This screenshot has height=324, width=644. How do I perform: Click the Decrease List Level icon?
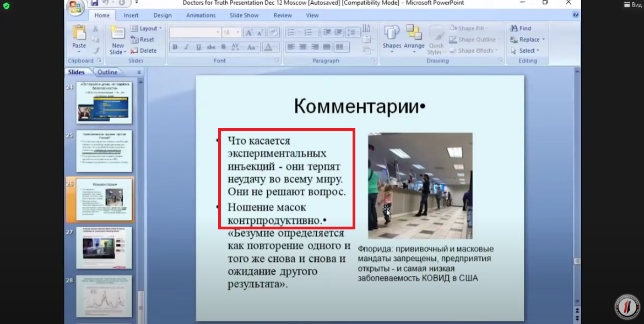click(327, 32)
